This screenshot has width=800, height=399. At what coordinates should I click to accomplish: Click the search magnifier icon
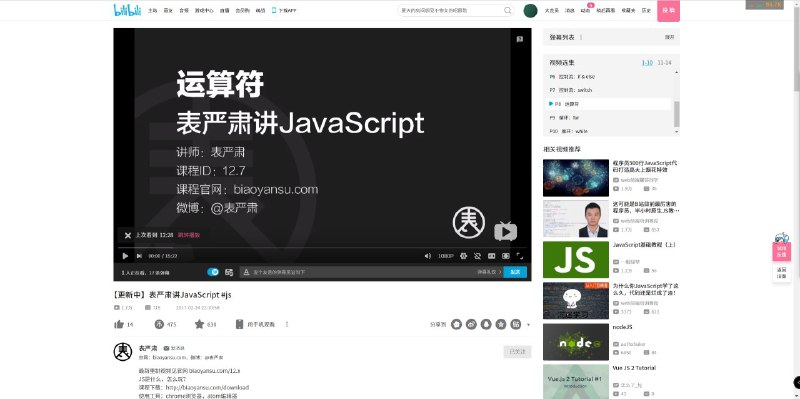508,10
